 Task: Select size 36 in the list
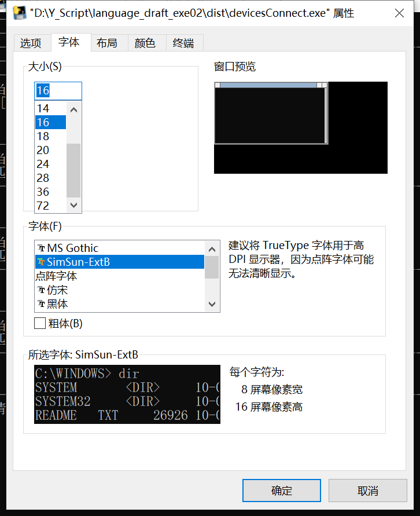point(50,192)
